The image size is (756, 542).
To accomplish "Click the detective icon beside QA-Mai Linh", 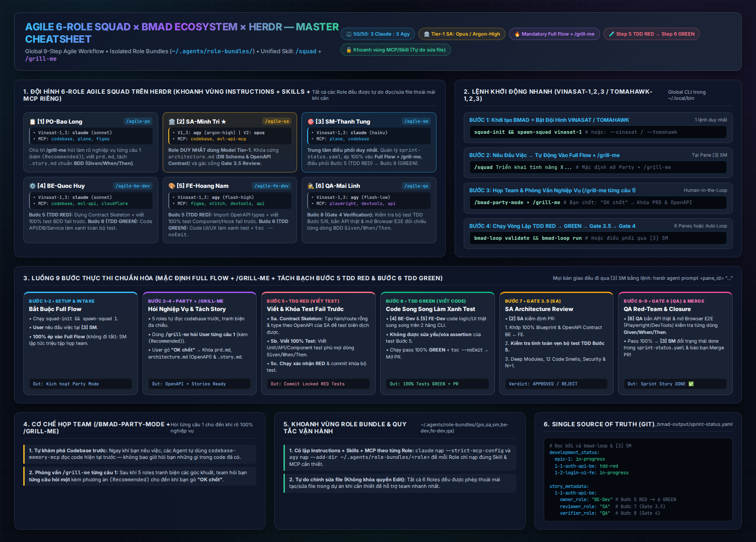I will pyautogui.click(x=310, y=186).
